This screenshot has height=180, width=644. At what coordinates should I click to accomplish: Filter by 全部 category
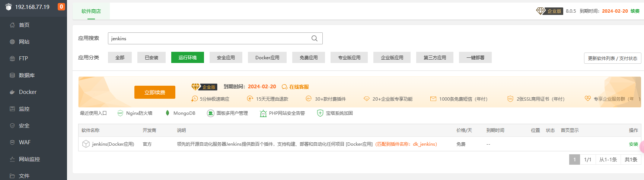[x=120, y=57]
